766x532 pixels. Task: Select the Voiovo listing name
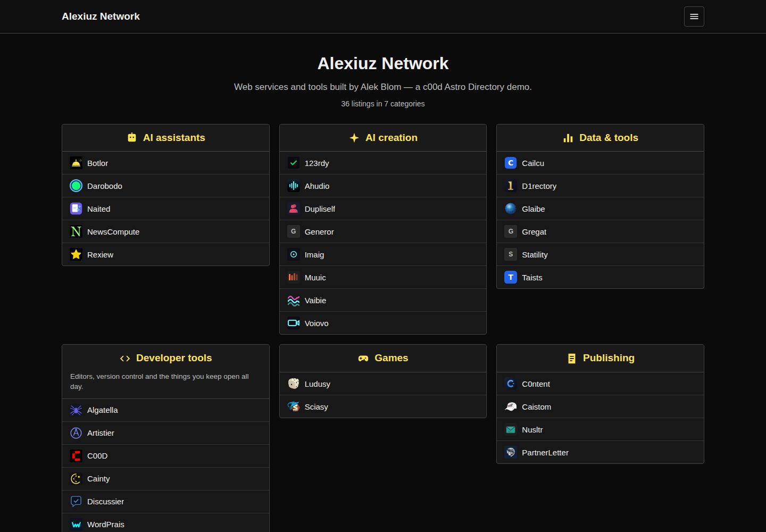pyautogui.click(x=317, y=323)
